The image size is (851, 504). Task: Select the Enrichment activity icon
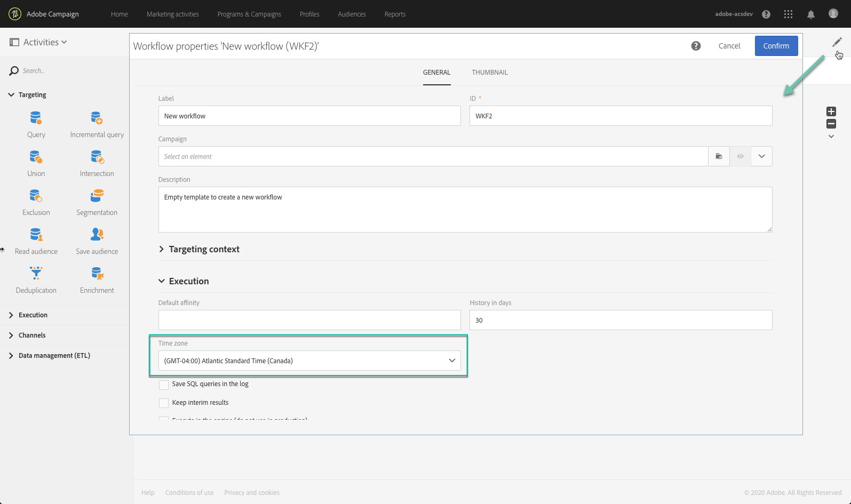point(97,274)
